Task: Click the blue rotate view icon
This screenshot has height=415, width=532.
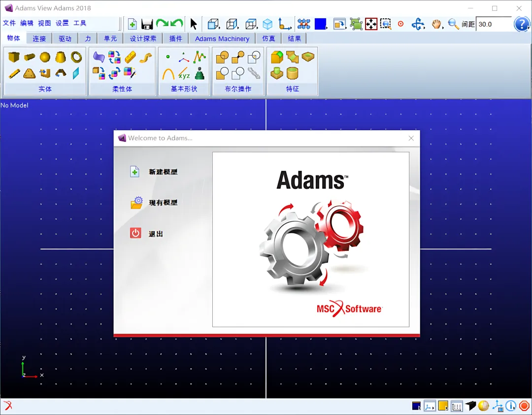Action: (x=418, y=24)
